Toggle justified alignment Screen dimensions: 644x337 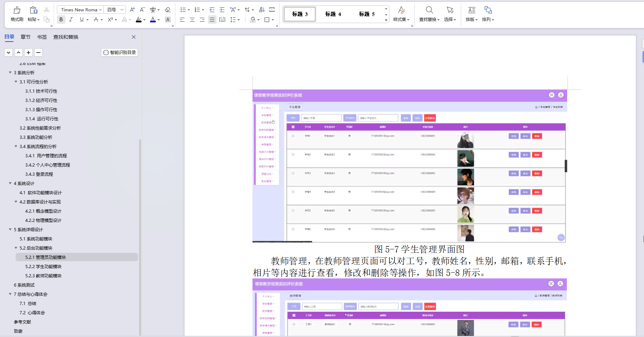pyautogui.click(x=212, y=20)
